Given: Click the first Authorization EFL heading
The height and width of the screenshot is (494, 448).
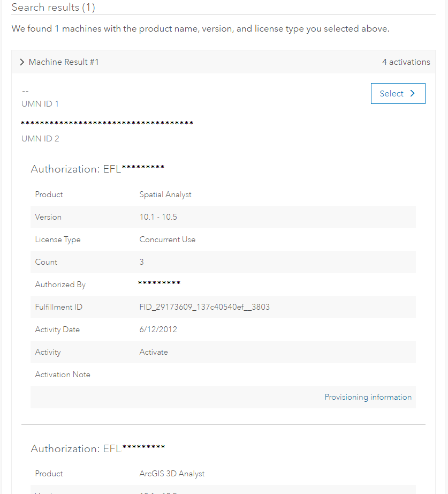Looking at the screenshot, I should pyautogui.click(x=97, y=169).
